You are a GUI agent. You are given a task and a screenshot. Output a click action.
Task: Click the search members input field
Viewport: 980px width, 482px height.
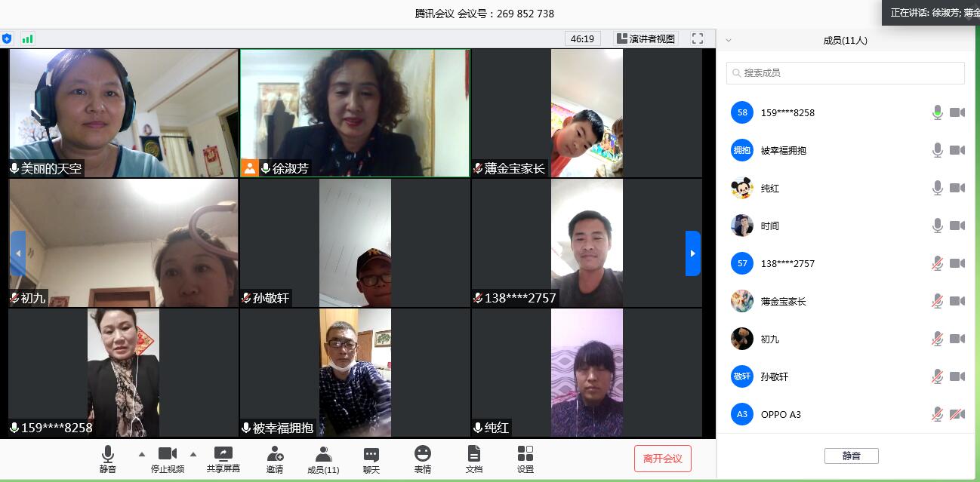846,73
